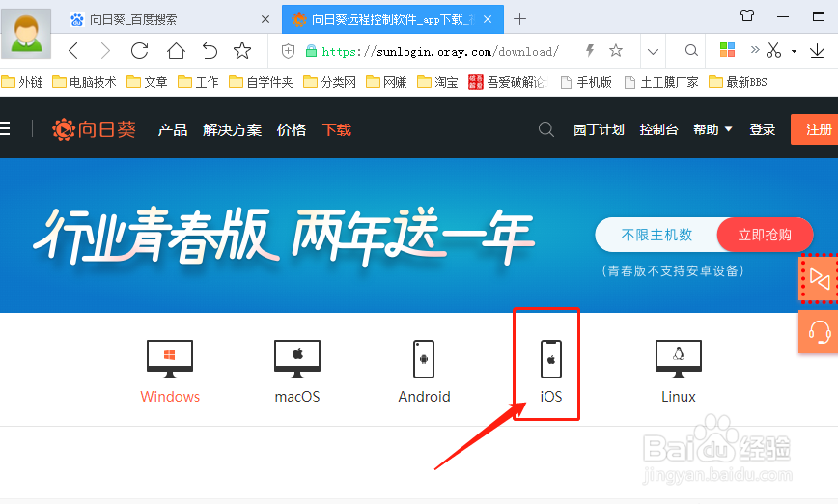Screen dimensions: 838x504
Task: Expand the address bar history dropdown
Action: tap(653, 51)
